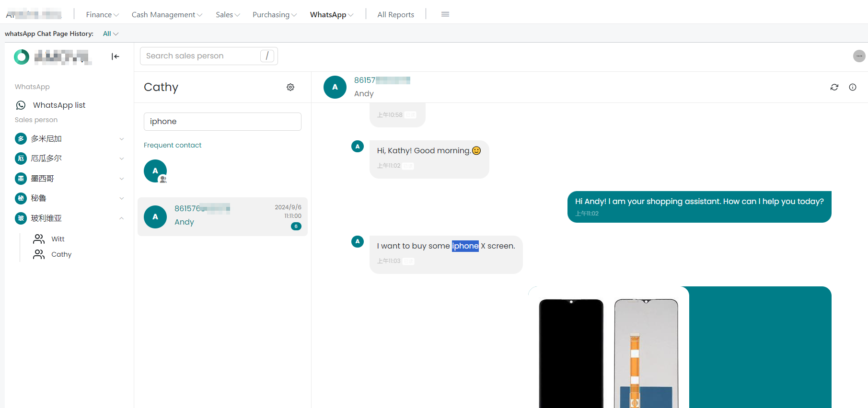Screen dimensions: 868x408
Task: Open Andy's conversation in contact list
Action: [x=222, y=216]
